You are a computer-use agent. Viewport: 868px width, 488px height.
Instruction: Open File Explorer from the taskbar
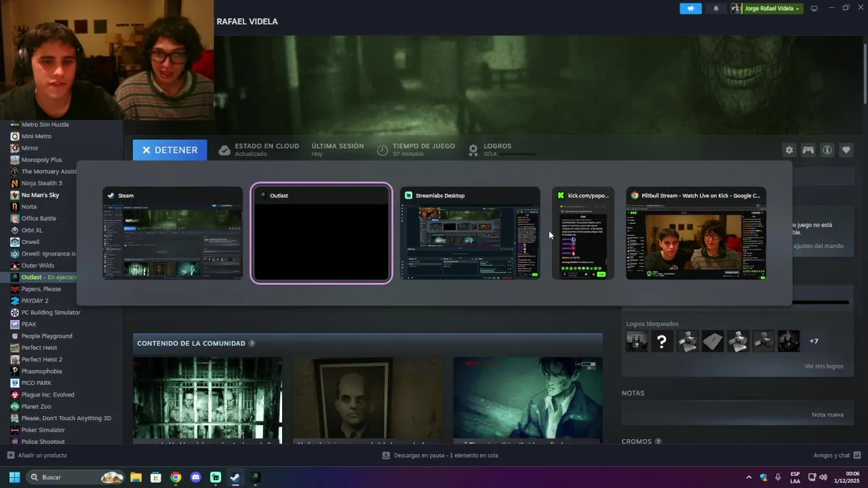pyautogui.click(x=136, y=477)
